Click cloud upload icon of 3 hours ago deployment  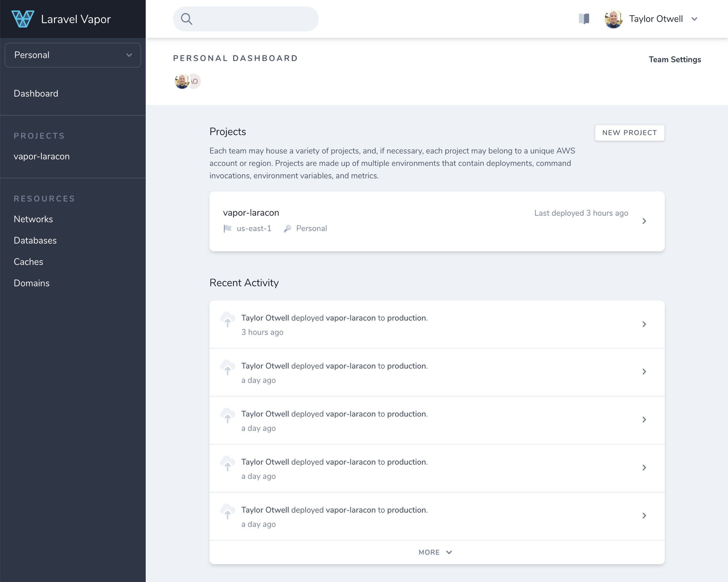click(x=228, y=320)
